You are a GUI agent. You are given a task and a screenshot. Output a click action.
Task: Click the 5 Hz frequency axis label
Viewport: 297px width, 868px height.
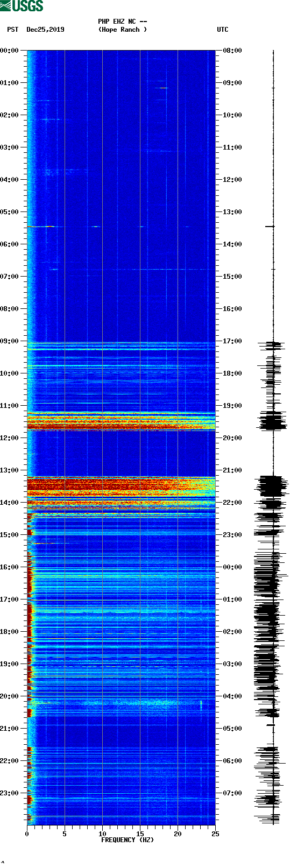pos(65,834)
